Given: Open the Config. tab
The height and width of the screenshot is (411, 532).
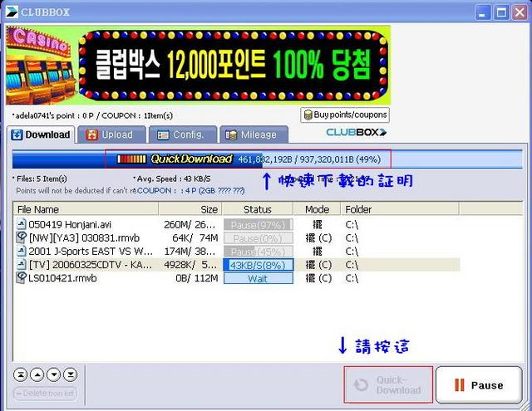Looking at the screenshot, I should [183, 135].
